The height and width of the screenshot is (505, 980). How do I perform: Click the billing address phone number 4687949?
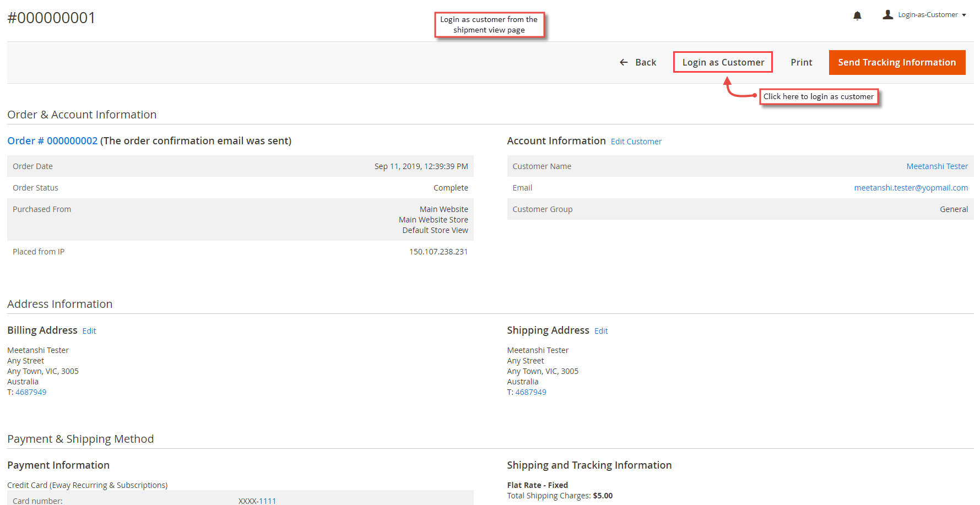(x=31, y=392)
